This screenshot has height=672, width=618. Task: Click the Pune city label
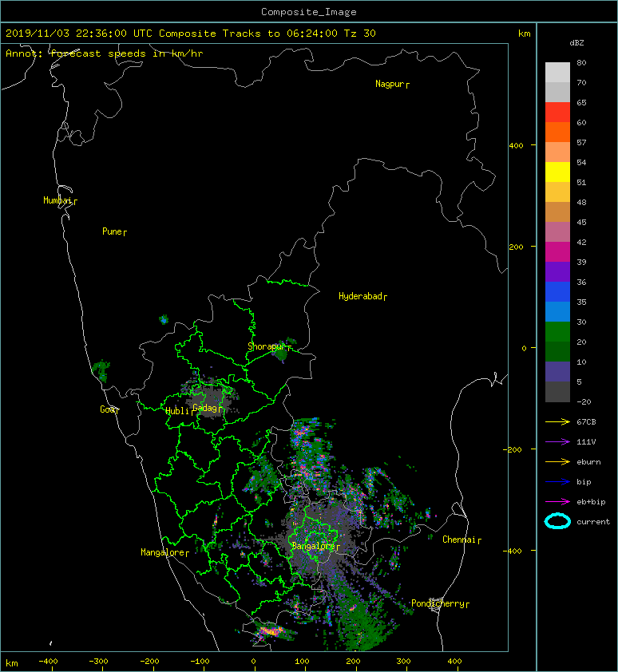click(112, 231)
